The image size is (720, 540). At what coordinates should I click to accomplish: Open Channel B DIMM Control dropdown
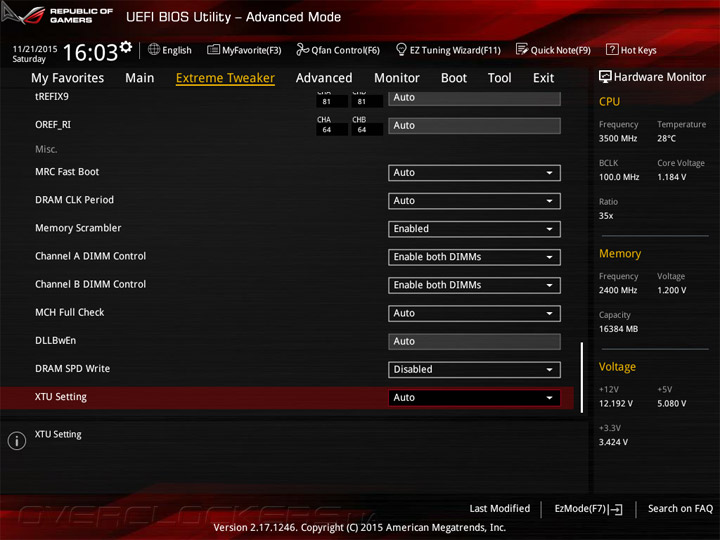[474, 285]
